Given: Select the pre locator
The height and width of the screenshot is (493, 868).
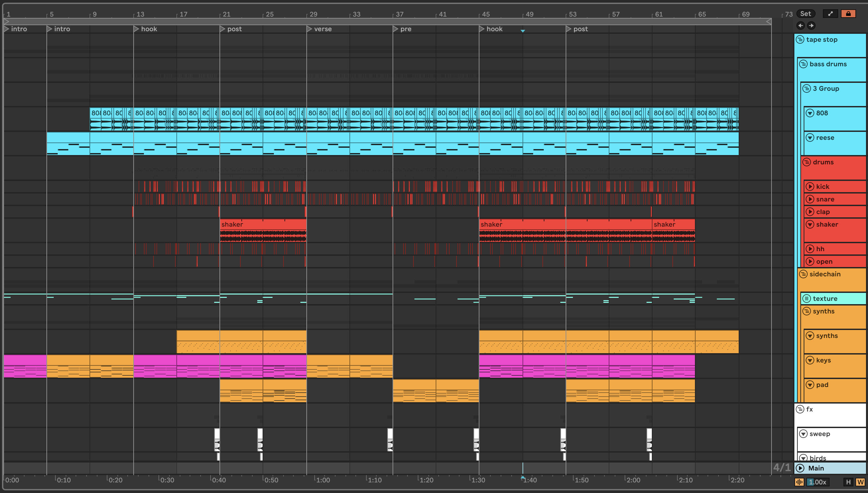Looking at the screenshot, I should (396, 29).
